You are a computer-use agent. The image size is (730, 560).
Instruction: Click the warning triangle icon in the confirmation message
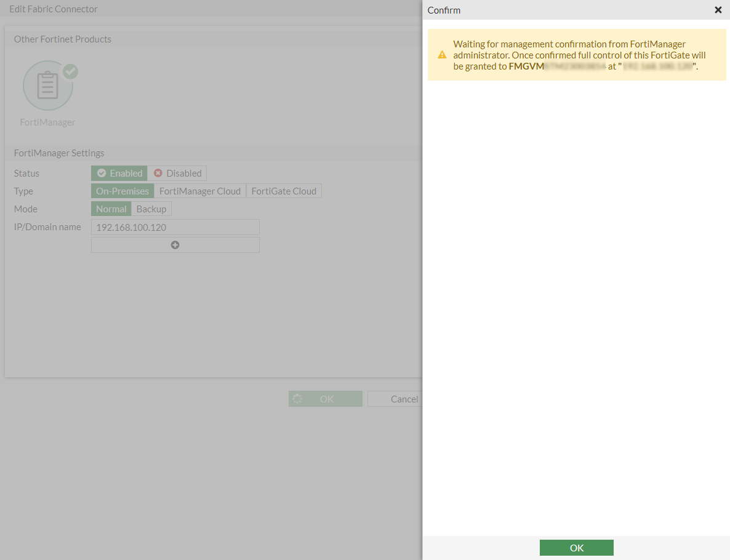click(443, 55)
